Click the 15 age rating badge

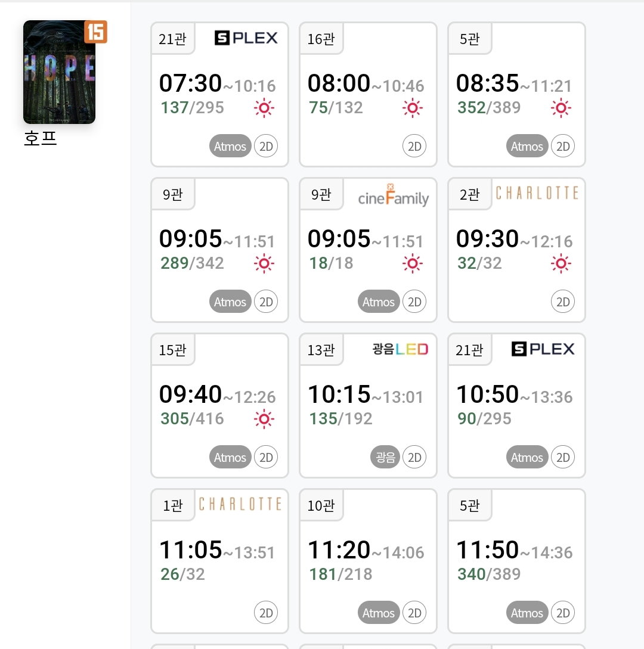pyautogui.click(x=95, y=32)
